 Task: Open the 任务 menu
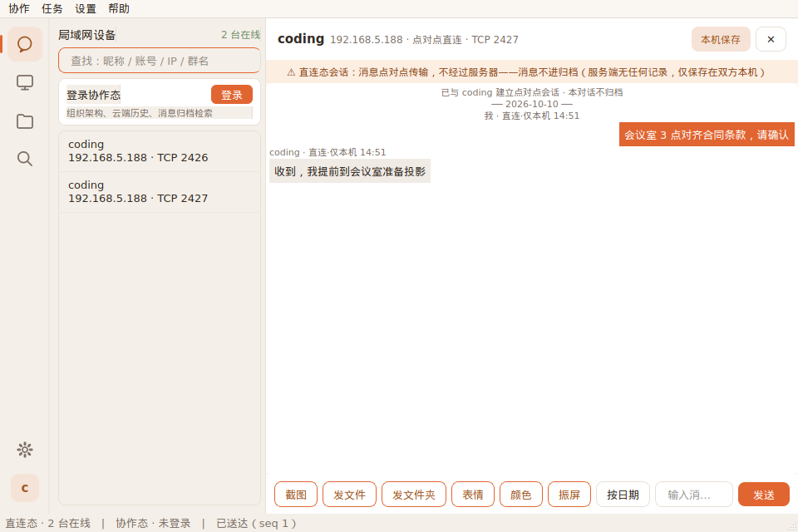click(x=52, y=8)
